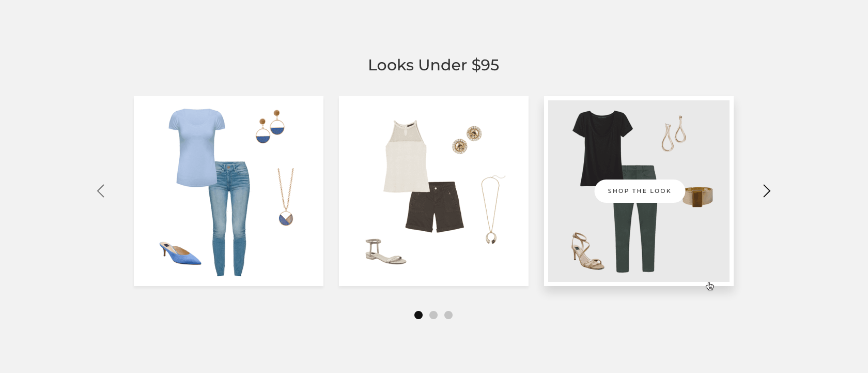The height and width of the screenshot is (373, 868).
Task: Click the blue mule heel shoe
Action: click(x=180, y=253)
